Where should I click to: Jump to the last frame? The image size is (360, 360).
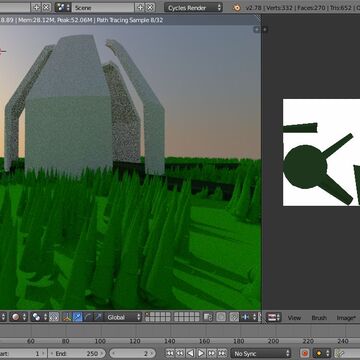tap(222, 353)
